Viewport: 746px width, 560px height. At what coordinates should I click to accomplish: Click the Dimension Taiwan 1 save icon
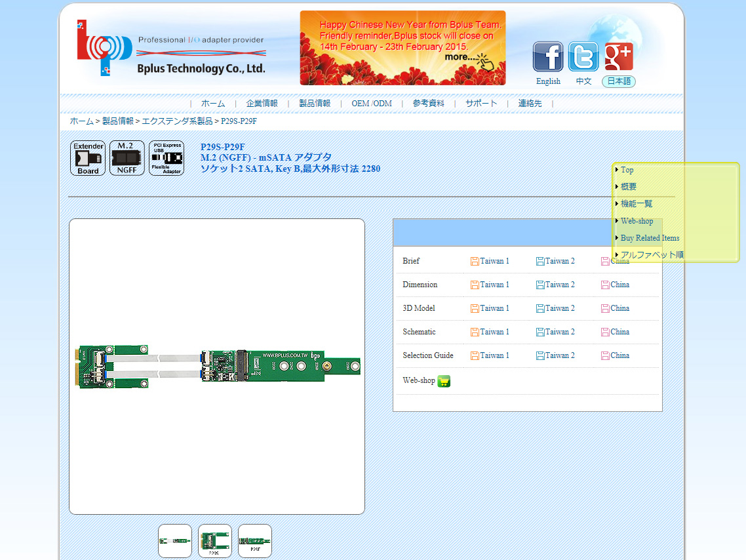[475, 285]
